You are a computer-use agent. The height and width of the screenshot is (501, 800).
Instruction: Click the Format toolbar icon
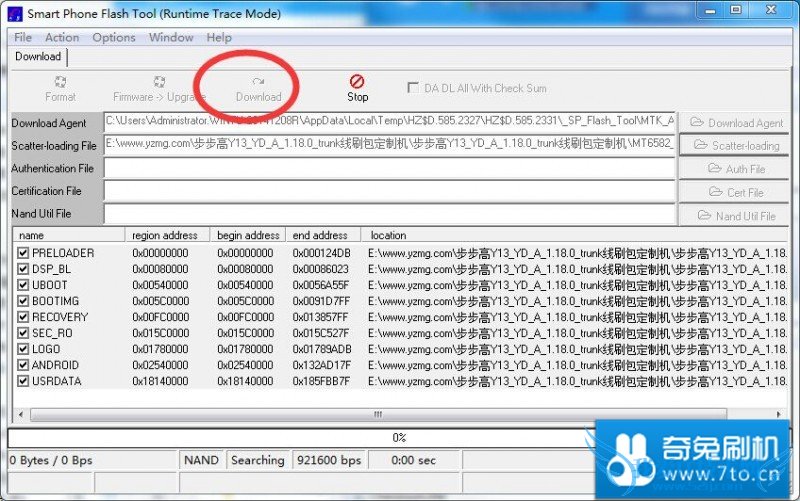(x=60, y=82)
